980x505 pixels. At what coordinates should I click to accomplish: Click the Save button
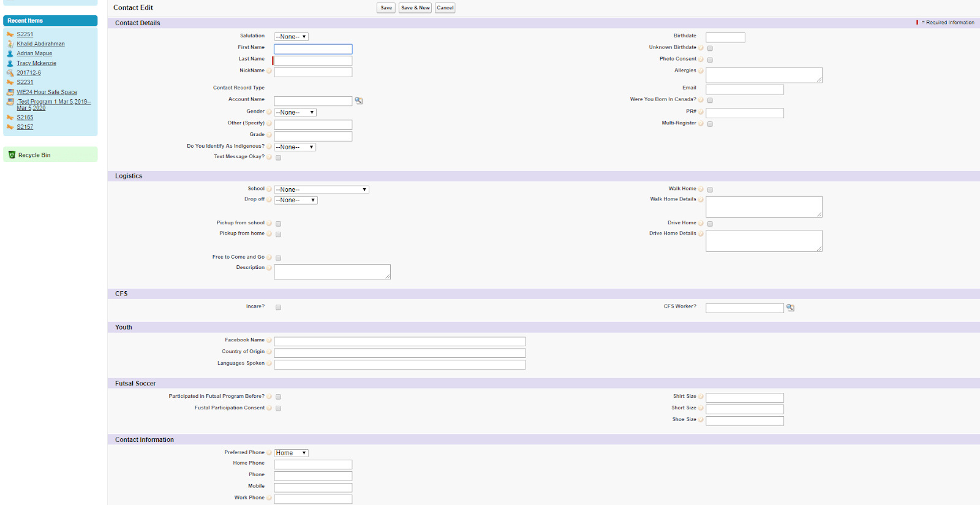386,8
